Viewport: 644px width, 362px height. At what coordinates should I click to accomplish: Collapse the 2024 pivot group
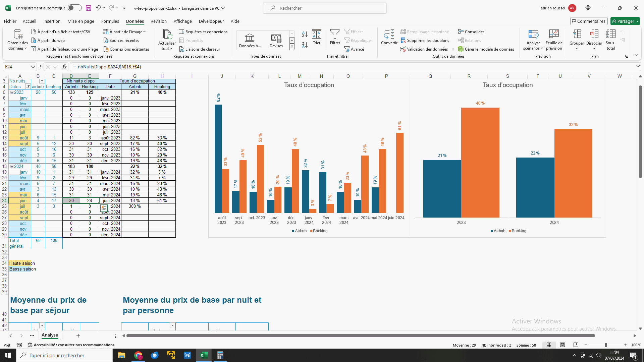12,166
